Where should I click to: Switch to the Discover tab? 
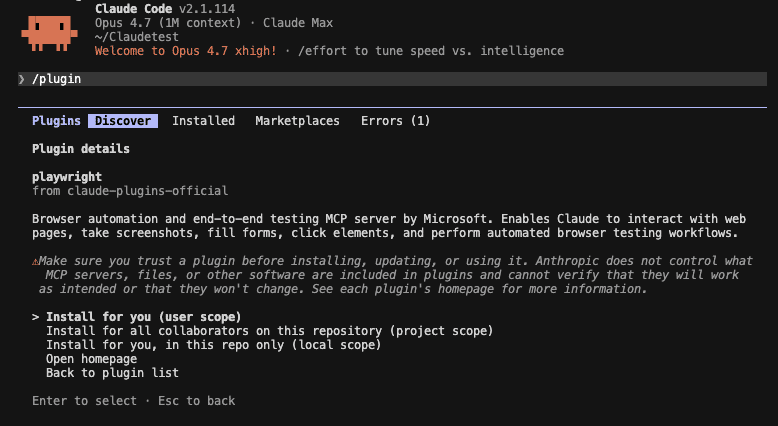click(x=123, y=121)
